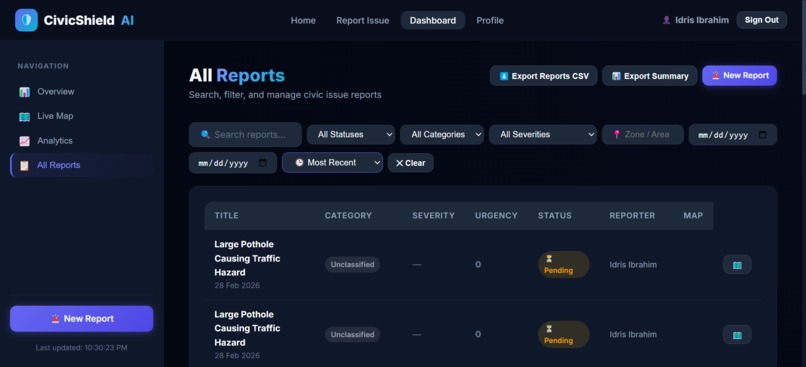Click the Zone / Area input field
The width and height of the screenshot is (806, 367).
[643, 135]
